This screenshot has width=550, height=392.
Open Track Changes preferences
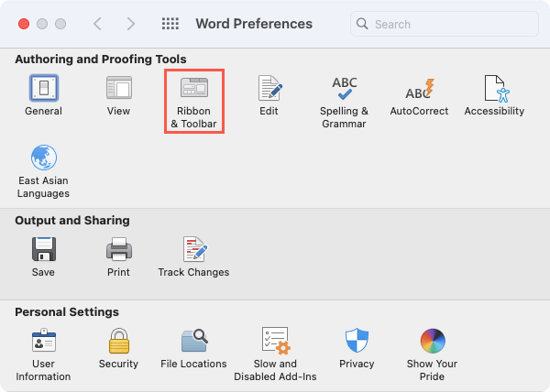[x=193, y=250]
